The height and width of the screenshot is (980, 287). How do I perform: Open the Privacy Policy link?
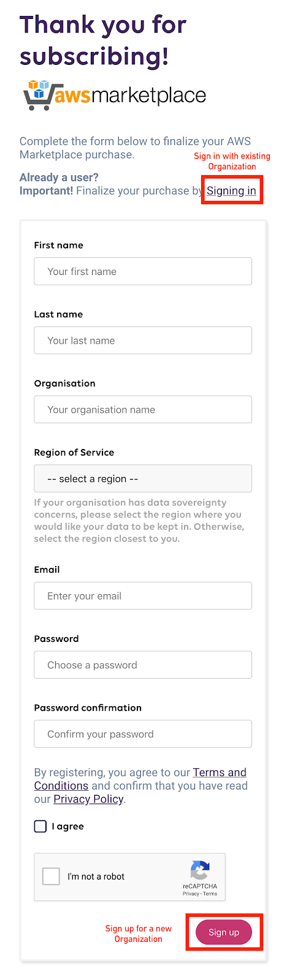pyautogui.click(x=88, y=799)
